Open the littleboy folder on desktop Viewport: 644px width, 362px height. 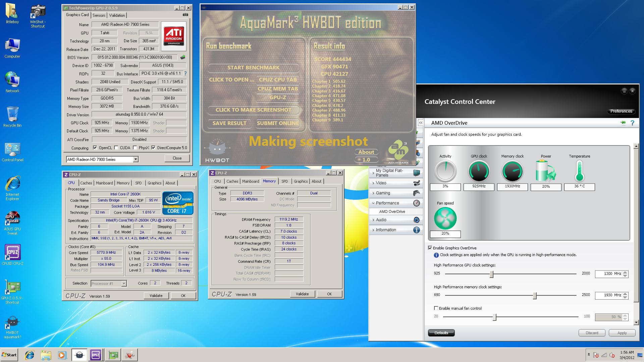[12, 13]
